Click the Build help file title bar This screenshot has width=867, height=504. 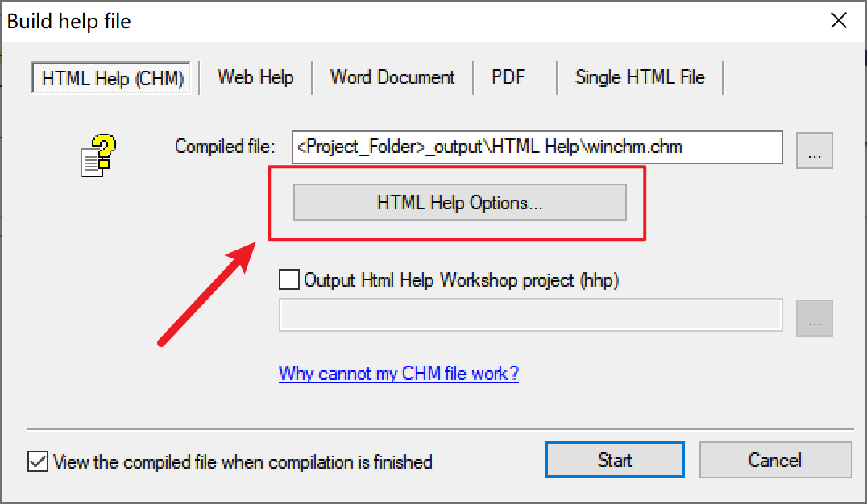tap(403, 21)
